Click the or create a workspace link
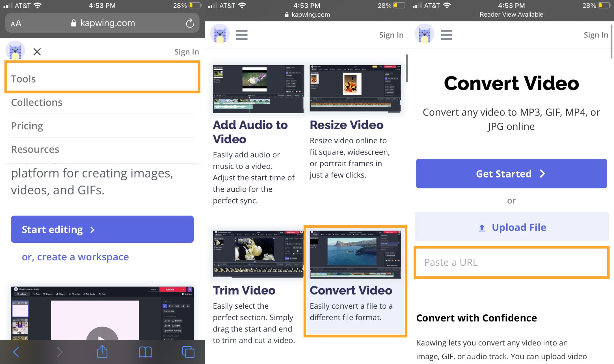 tap(75, 257)
